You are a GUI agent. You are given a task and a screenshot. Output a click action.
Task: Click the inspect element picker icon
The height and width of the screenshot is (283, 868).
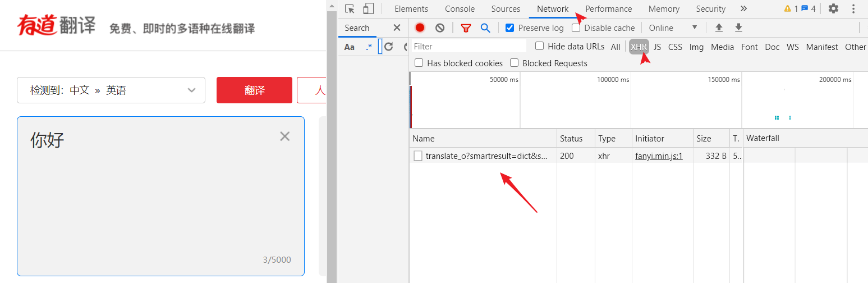click(x=350, y=8)
